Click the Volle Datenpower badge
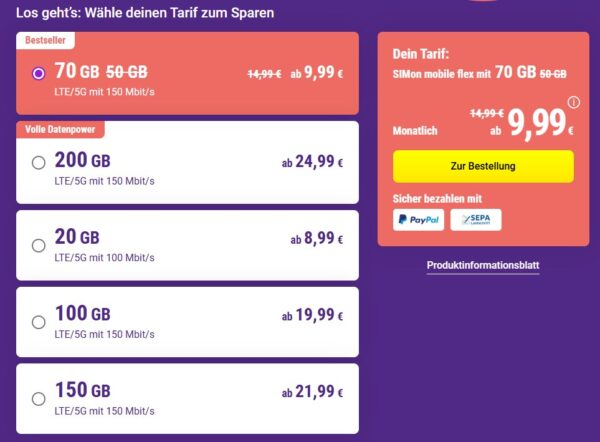The image size is (600, 442). (x=61, y=129)
